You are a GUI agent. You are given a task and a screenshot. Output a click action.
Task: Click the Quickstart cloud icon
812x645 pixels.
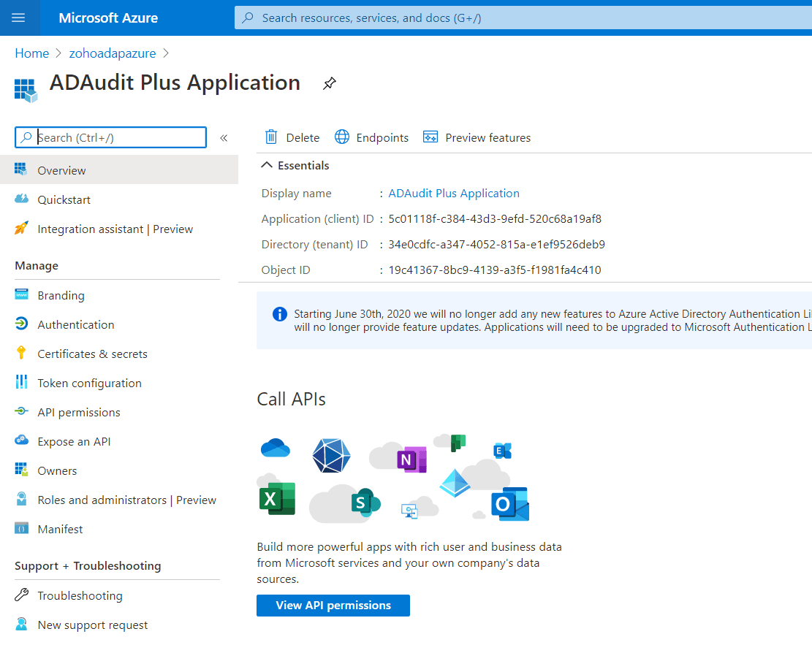(x=22, y=199)
